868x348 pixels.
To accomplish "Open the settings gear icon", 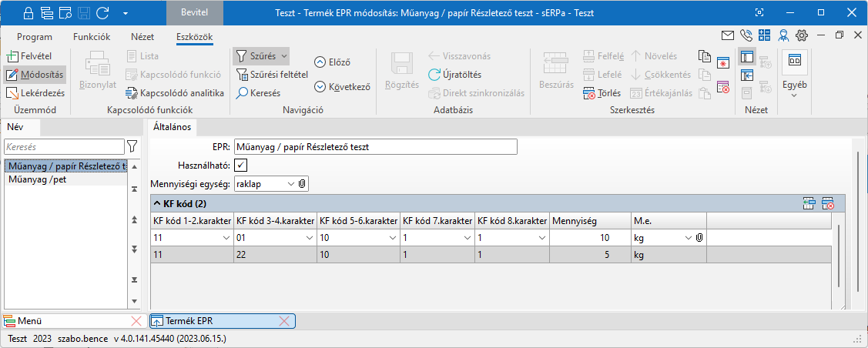I will point(802,35).
